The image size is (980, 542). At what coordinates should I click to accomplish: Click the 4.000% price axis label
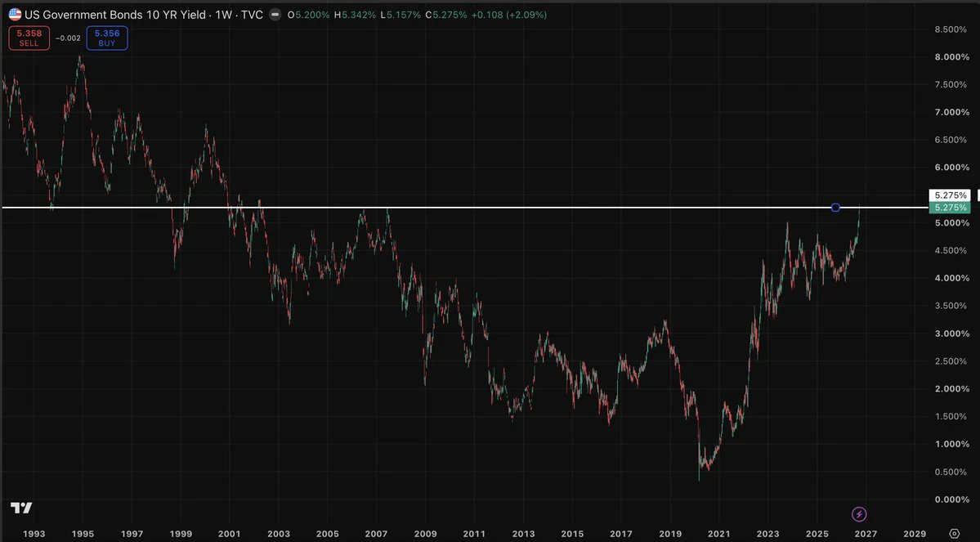[951, 278]
